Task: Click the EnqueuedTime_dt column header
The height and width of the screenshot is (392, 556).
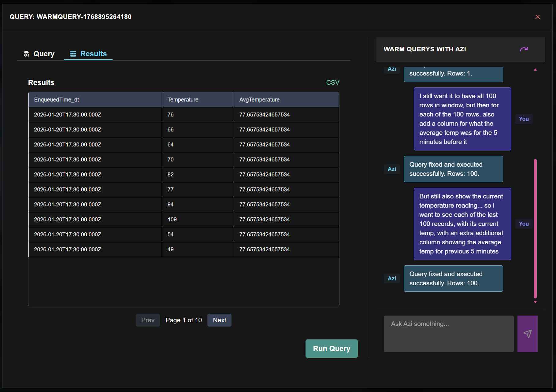Action: point(95,100)
